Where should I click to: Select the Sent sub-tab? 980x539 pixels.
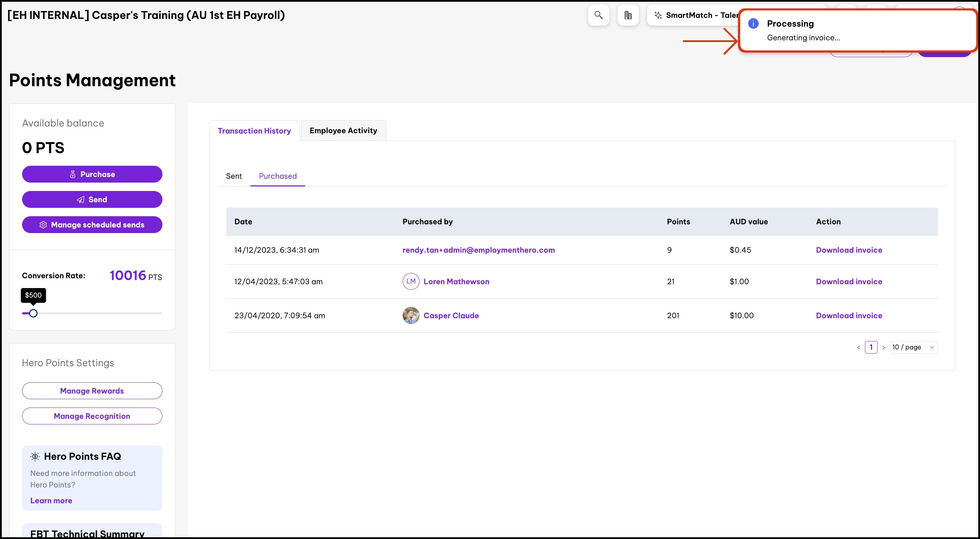point(234,176)
